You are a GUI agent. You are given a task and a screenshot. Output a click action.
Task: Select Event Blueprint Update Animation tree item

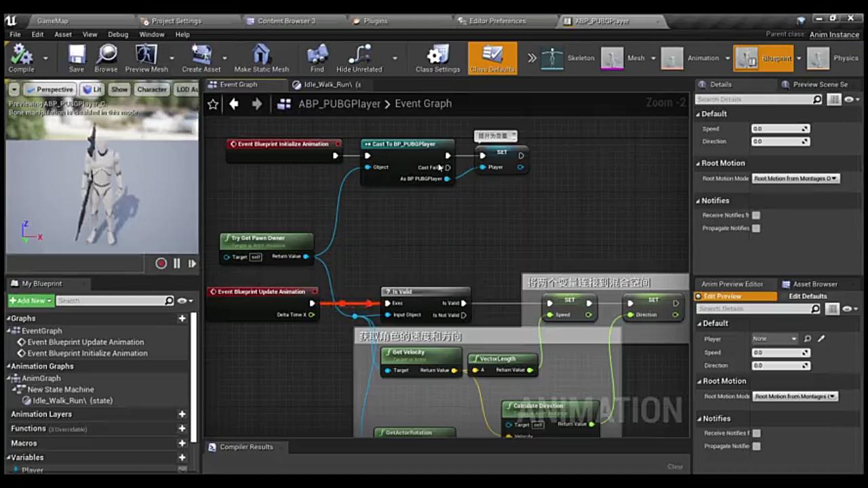point(85,342)
